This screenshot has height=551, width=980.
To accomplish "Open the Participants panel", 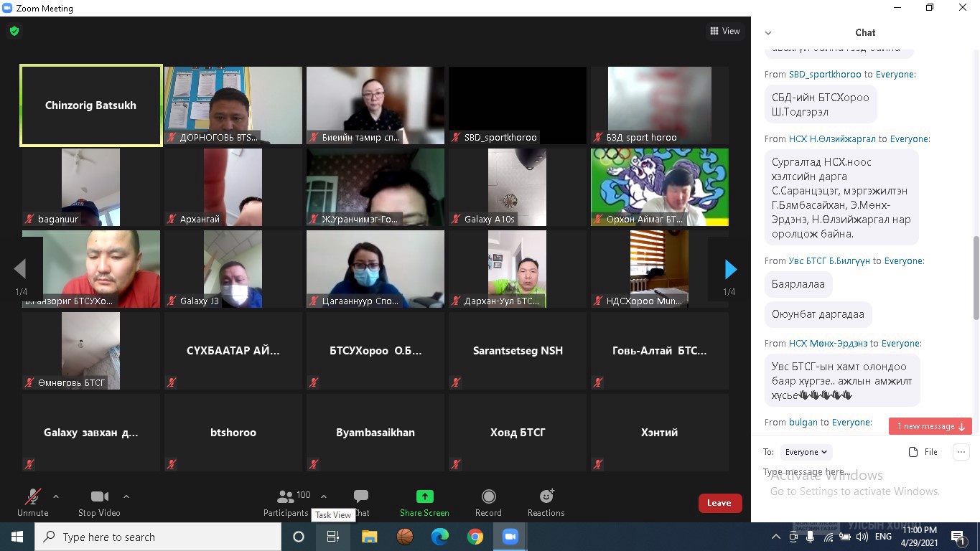I will click(286, 502).
